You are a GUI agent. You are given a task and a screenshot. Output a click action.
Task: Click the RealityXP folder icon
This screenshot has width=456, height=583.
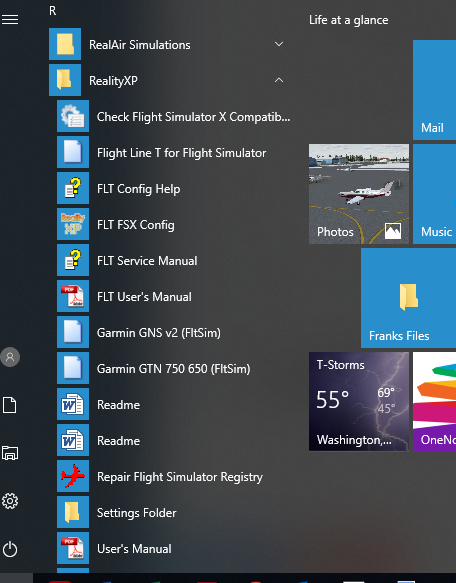[65, 80]
